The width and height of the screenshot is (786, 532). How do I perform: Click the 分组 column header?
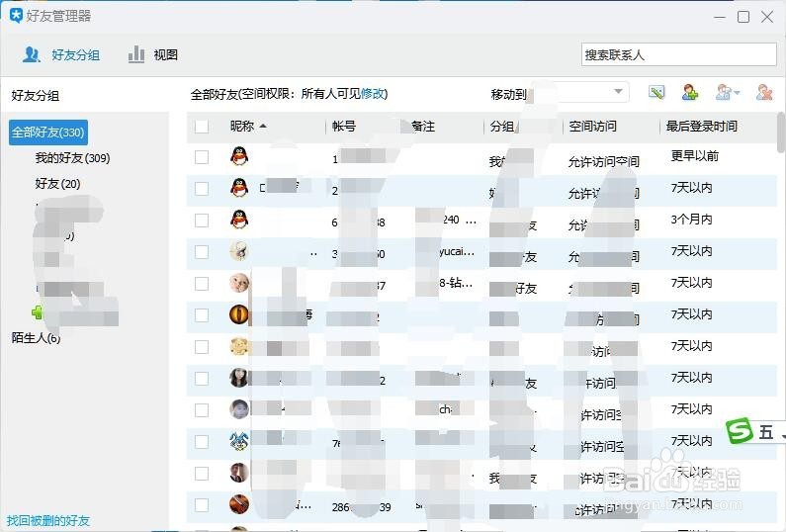pyautogui.click(x=502, y=127)
